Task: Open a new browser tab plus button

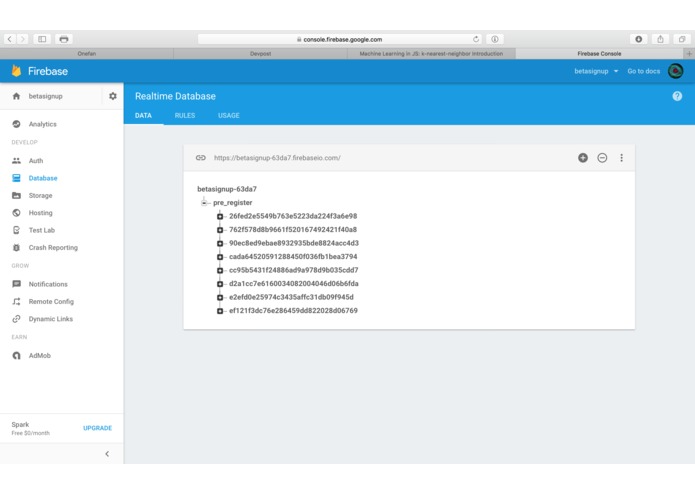Action: (689, 54)
